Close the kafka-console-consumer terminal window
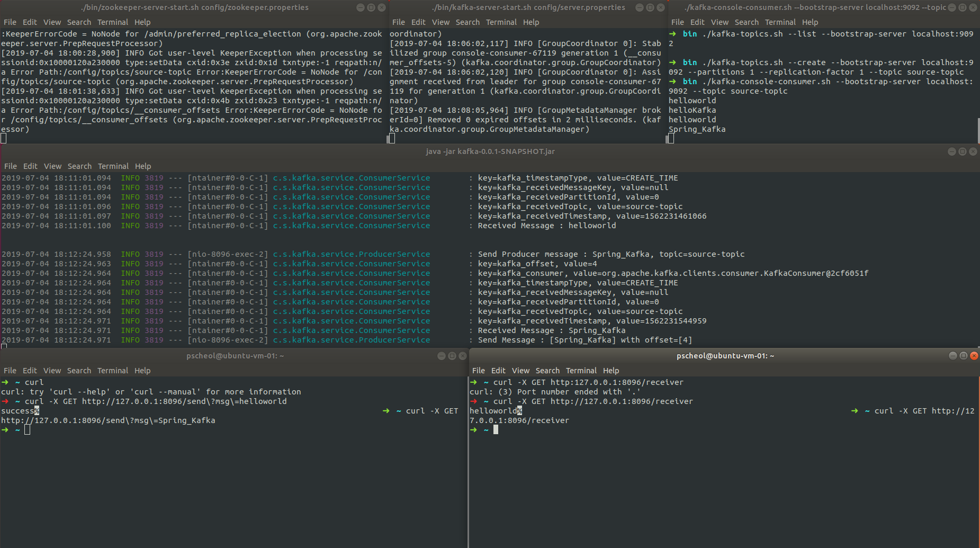The height and width of the screenshot is (548, 980). 973,7
